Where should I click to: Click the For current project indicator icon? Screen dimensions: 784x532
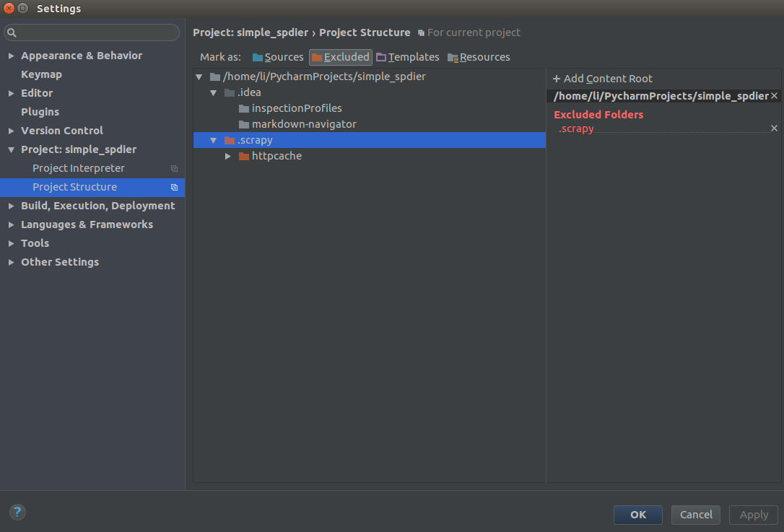click(422, 32)
